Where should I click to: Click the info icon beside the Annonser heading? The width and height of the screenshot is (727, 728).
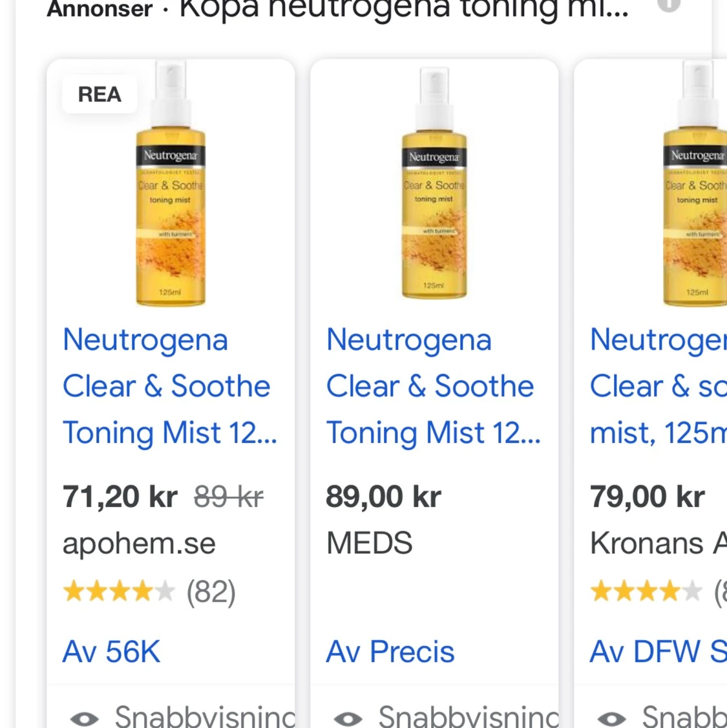(x=669, y=4)
